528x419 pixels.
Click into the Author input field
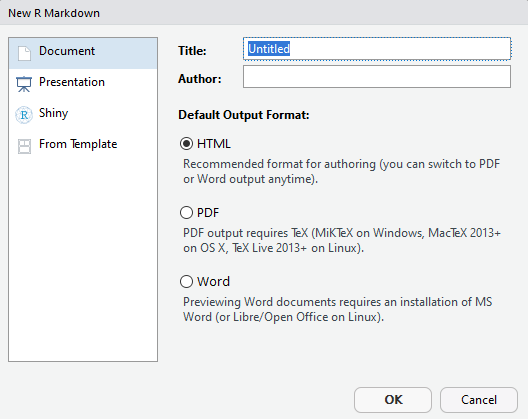pyautogui.click(x=377, y=76)
